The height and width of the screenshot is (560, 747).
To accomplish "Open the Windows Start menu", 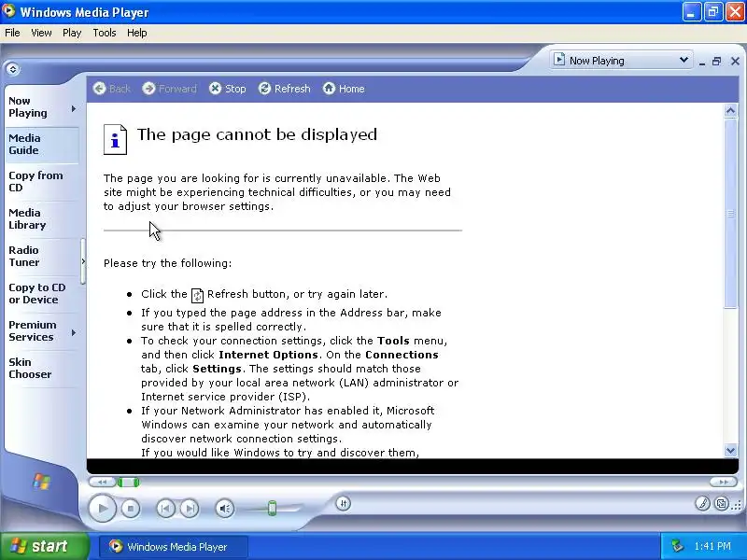I will [x=45, y=546].
